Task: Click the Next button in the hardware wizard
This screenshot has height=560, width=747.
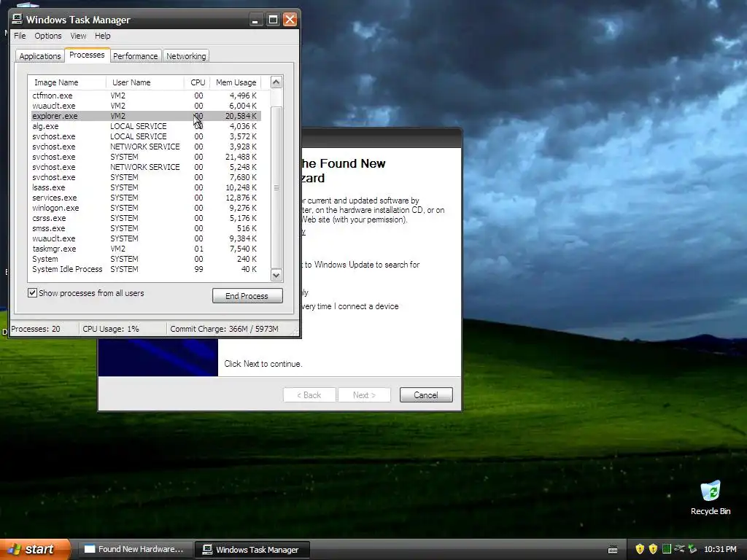Action: coord(364,394)
